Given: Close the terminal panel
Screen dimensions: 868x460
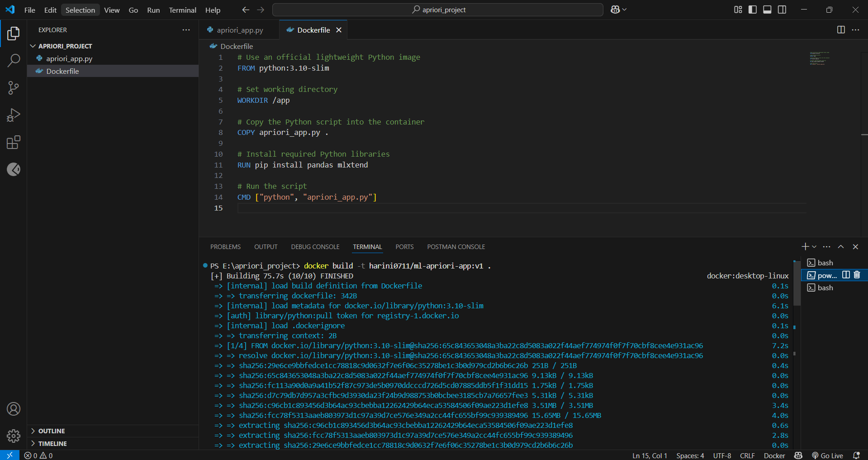Looking at the screenshot, I should click(855, 246).
